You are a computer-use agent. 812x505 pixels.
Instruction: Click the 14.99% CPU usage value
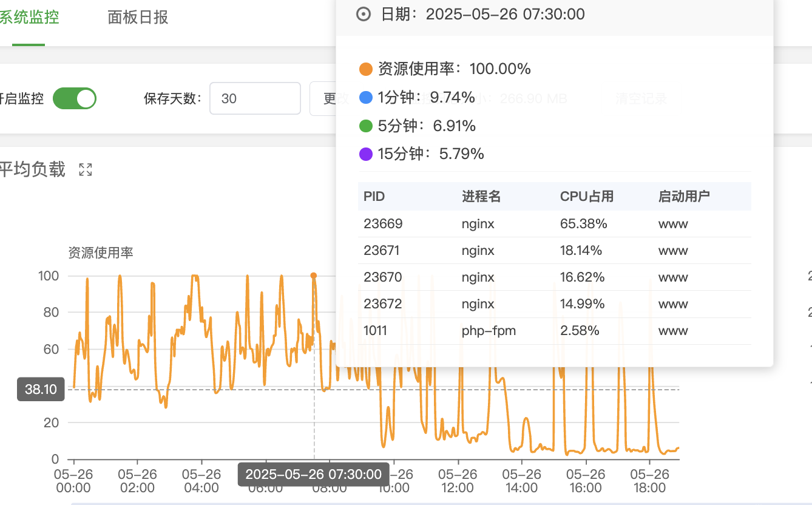click(x=583, y=304)
